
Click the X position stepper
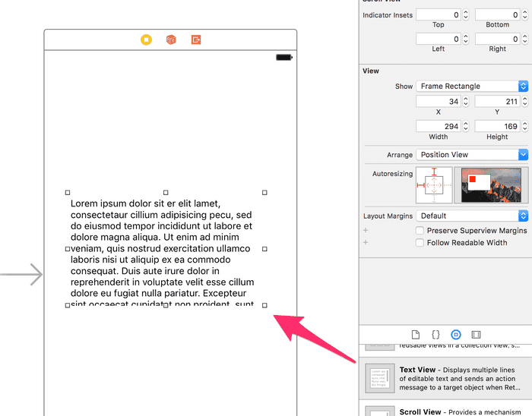[x=465, y=102]
